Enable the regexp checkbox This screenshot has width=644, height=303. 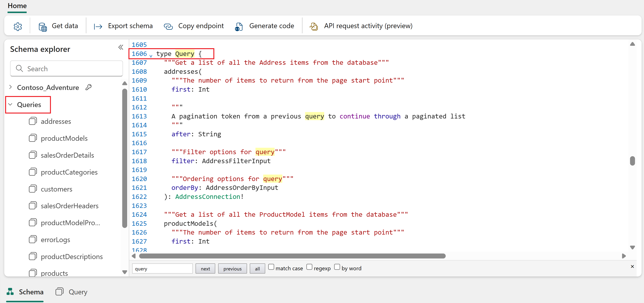(x=309, y=267)
